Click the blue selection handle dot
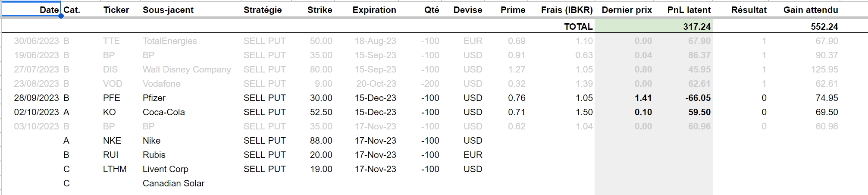 pyautogui.click(x=61, y=16)
